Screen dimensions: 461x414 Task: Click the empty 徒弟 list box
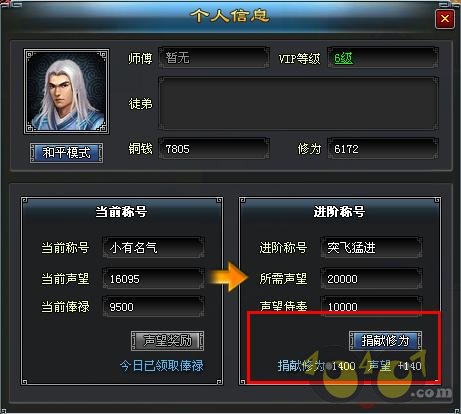click(x=298, y=103)
